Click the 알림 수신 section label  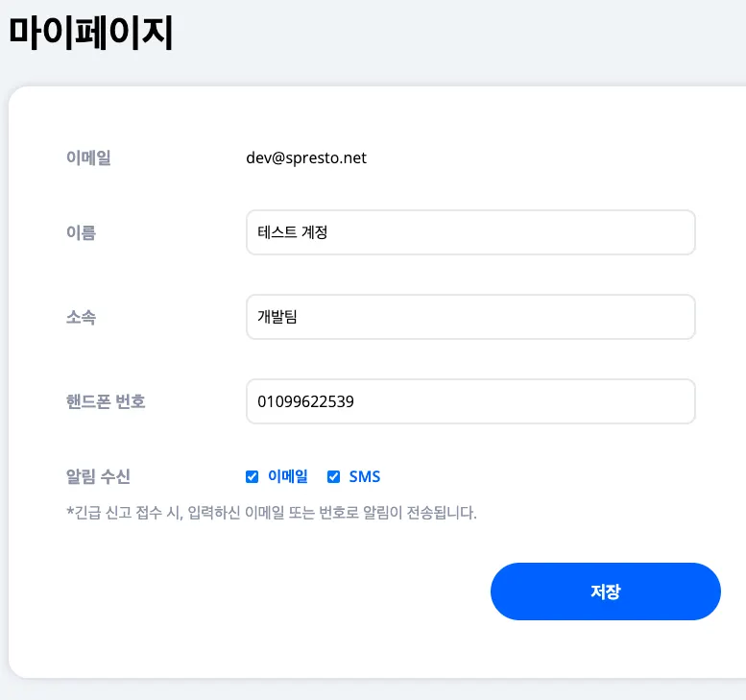(x=98, y=476)
